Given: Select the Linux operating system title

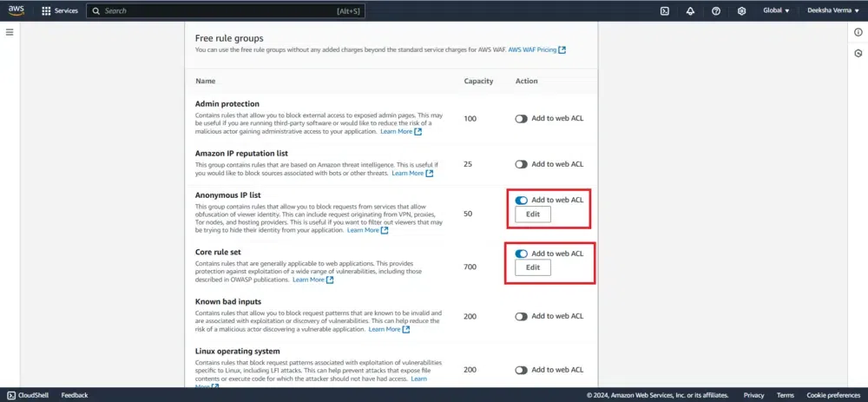Looking at the screenshot, I should 238,351.
